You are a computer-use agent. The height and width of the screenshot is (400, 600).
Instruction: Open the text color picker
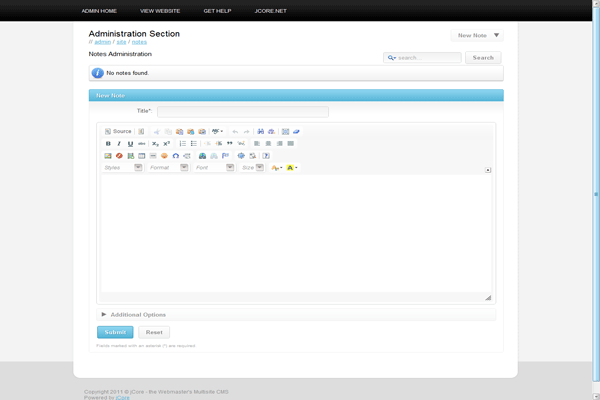[277, 168]
